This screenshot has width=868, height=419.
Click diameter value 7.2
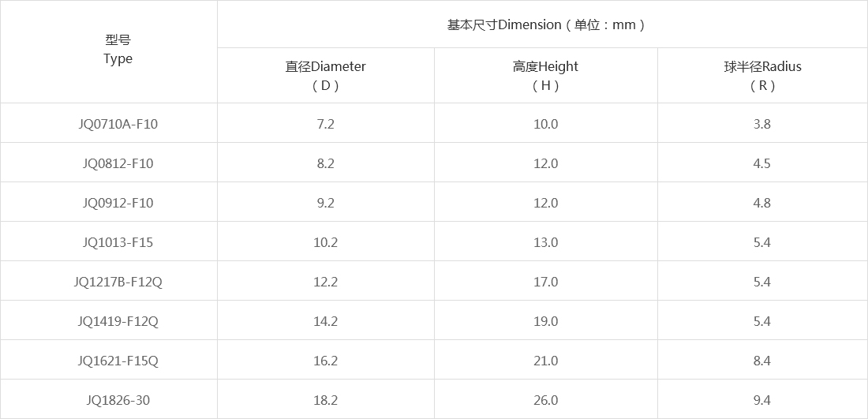(325, 124)
